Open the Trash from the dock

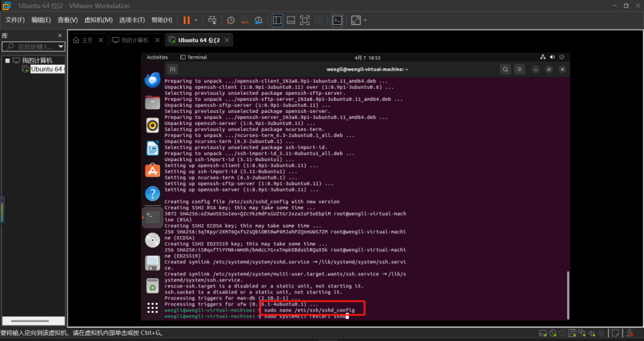[153, 286]
